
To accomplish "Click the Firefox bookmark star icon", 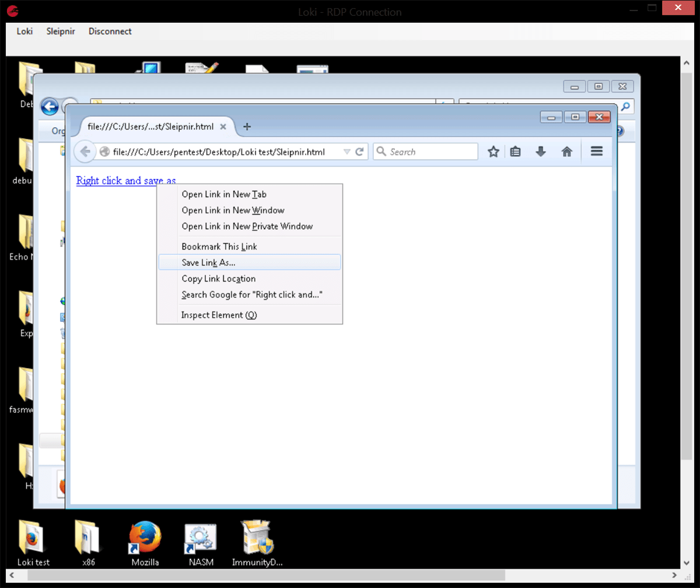I will coord(494,152).
